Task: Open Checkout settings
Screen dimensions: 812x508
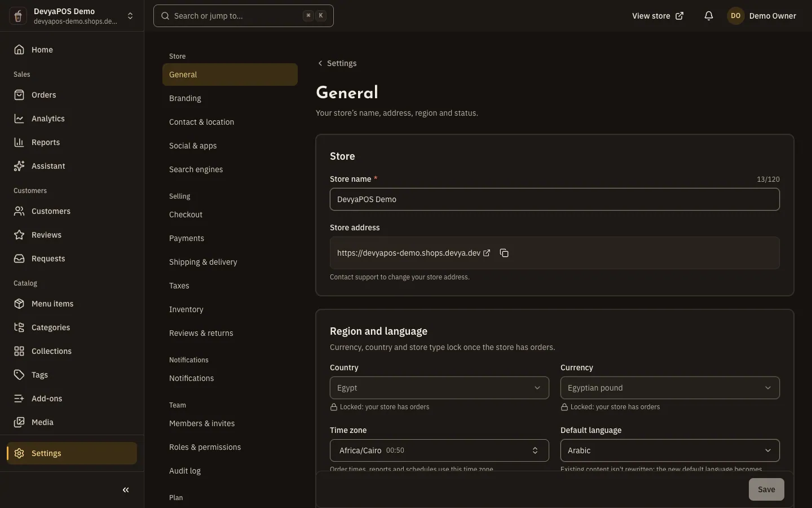Action: tap(230, 214)
